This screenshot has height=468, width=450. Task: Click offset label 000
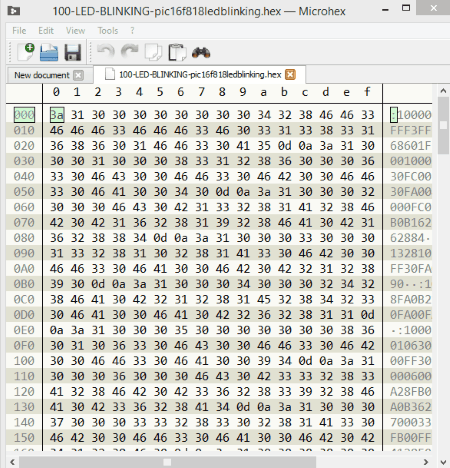24,115
